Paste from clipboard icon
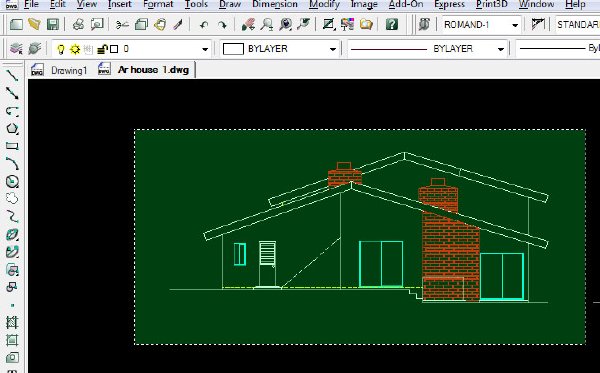 coord(160,25)
